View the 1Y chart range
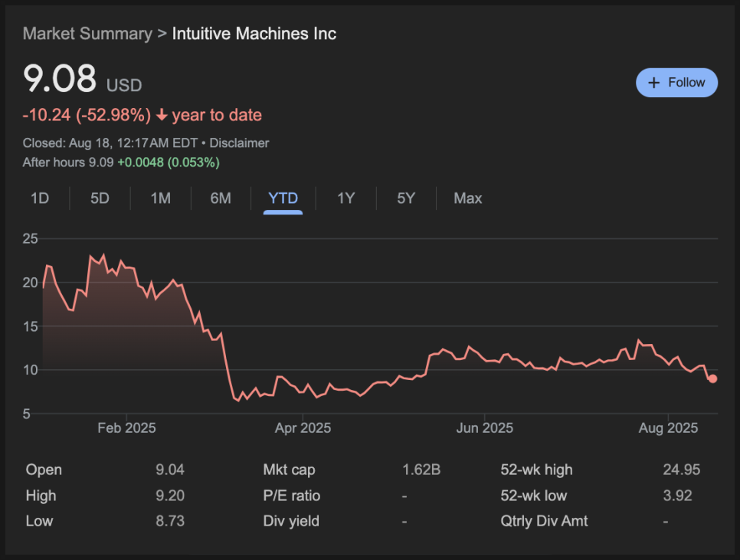The image size is (740, 560). (345, 198)
